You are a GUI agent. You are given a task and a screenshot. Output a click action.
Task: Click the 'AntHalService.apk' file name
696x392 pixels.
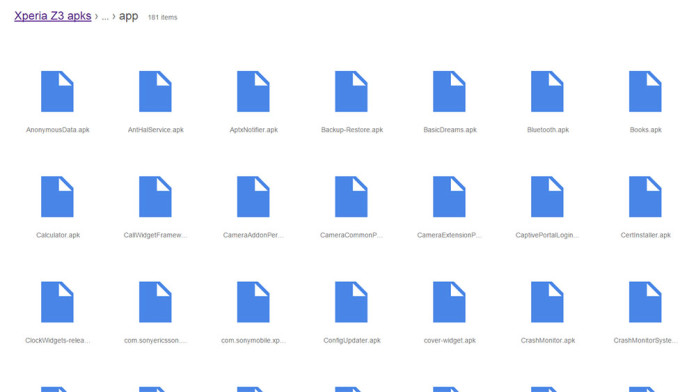(156, 130)
